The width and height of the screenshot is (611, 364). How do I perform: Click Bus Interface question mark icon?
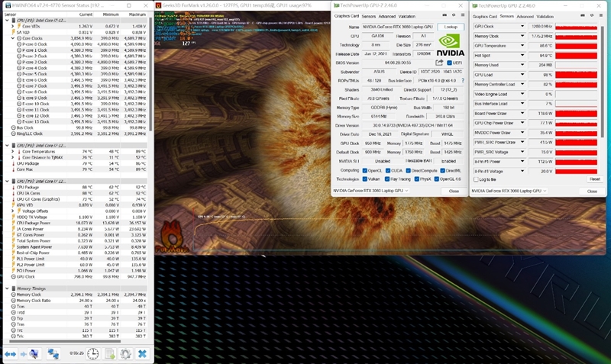[x=463, y=81]
